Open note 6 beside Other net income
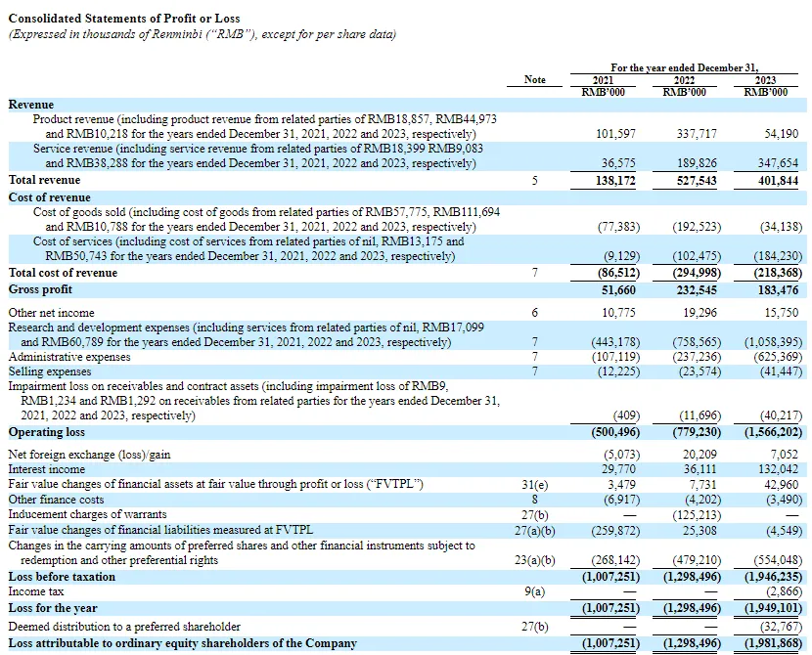The image size is (812, 655). (x=535, y=311)
